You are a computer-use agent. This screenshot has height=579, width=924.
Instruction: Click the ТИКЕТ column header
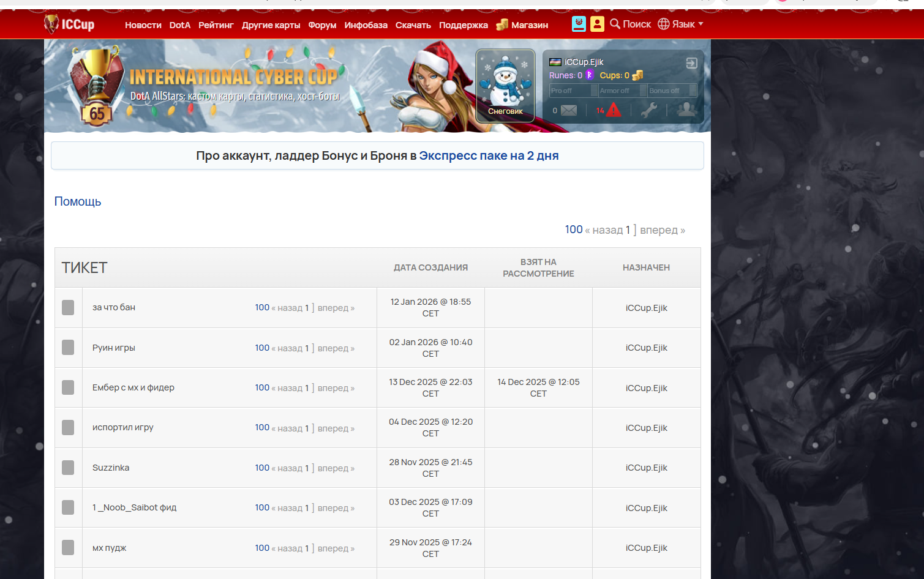[85, 267]
